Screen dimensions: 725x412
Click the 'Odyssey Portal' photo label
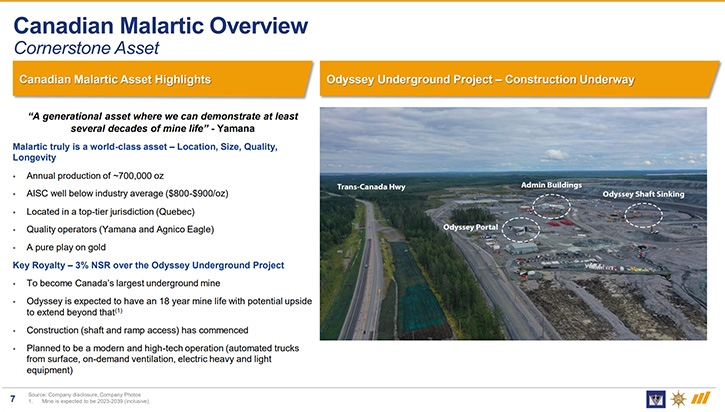point(470,227)
